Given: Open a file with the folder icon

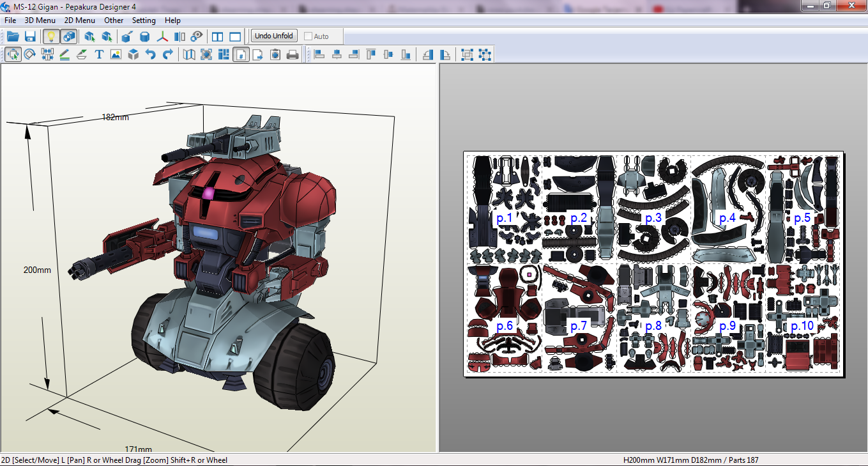Looking at the screenshot, I should point(13,36).
